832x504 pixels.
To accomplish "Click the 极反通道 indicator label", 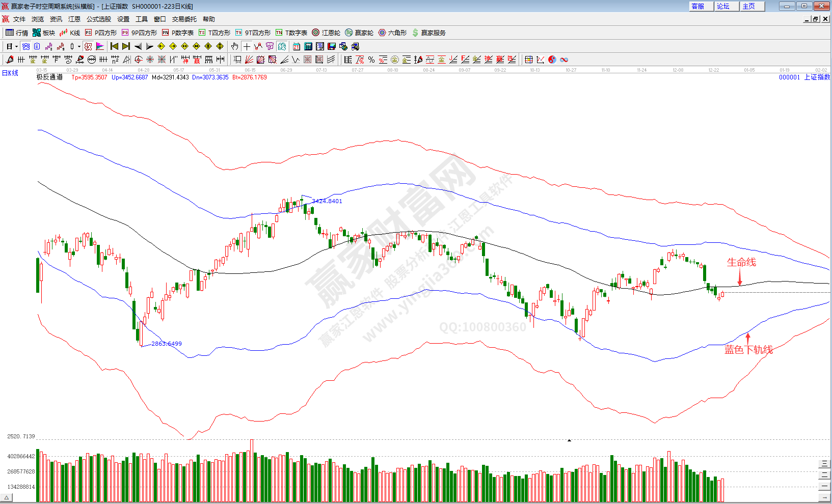I will [x=49, y=77].
